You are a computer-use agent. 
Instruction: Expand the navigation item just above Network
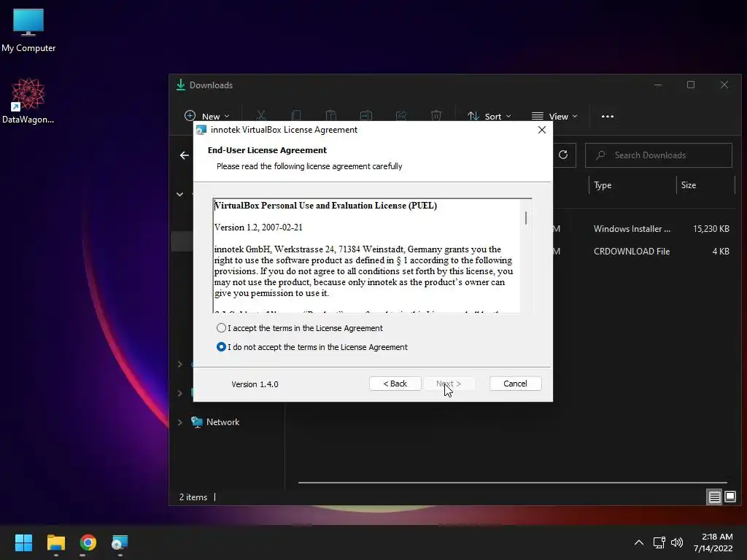click(x=180, y=393)
